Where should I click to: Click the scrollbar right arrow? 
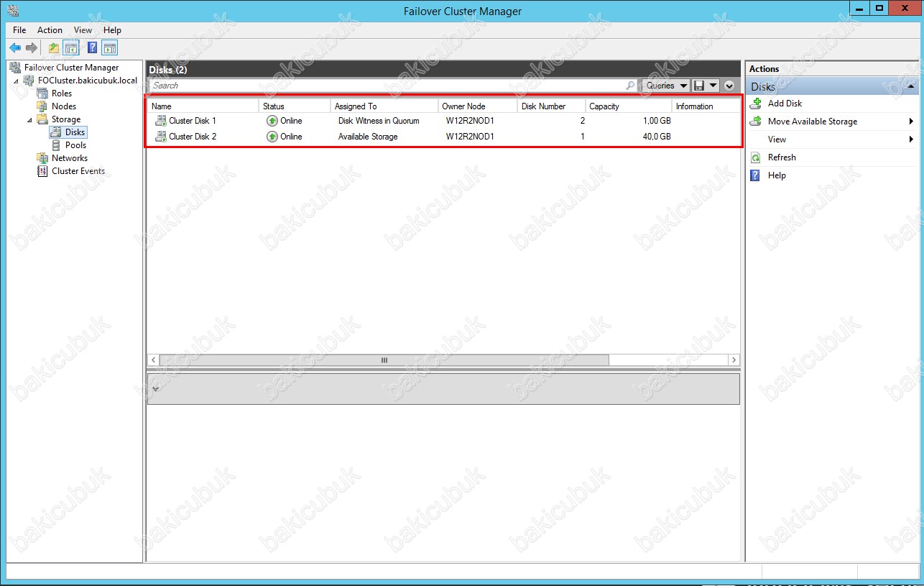pyautogui.click(x=734, y=360)
